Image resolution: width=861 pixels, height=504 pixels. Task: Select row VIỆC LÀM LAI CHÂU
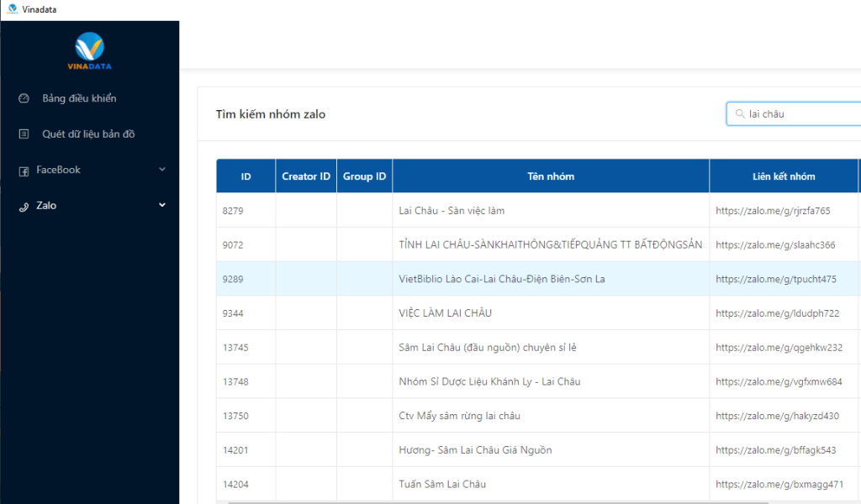pyautogui.click(x=445, y=313)
